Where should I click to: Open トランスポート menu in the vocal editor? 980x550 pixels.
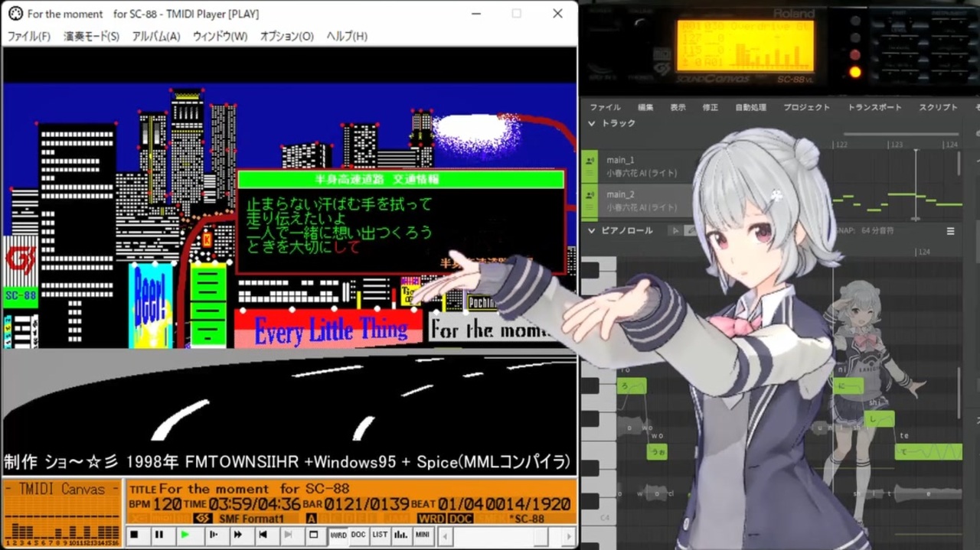(x=874, y=108)
